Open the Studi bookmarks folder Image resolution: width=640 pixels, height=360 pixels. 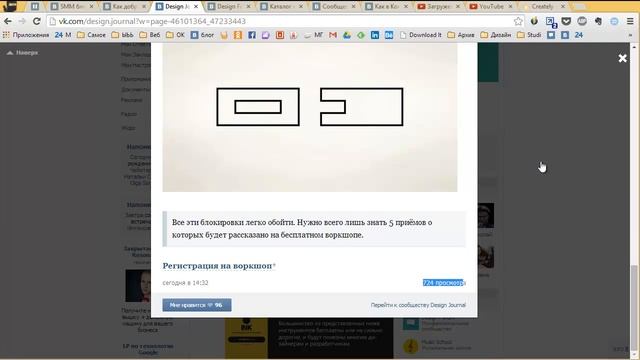[x=529, y=35]
